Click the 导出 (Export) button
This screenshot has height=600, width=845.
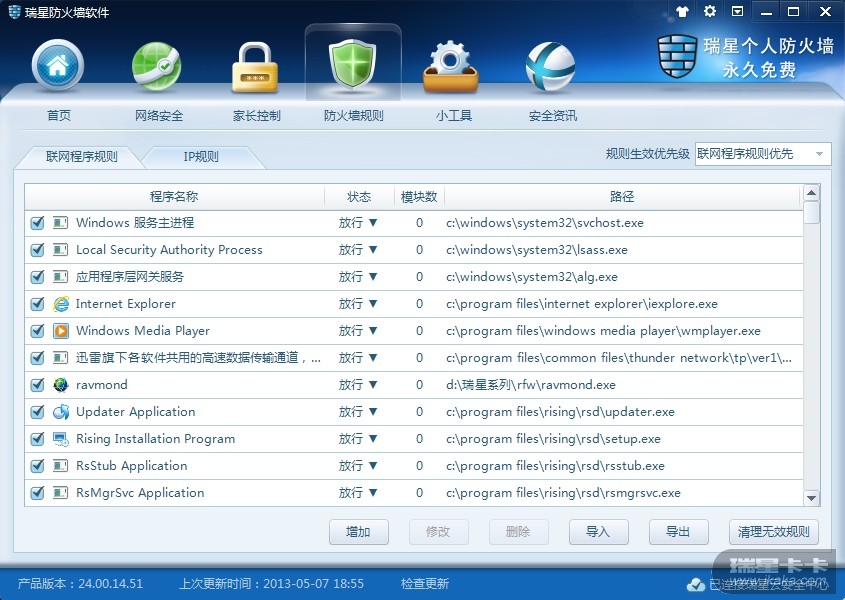coord(678,532)
